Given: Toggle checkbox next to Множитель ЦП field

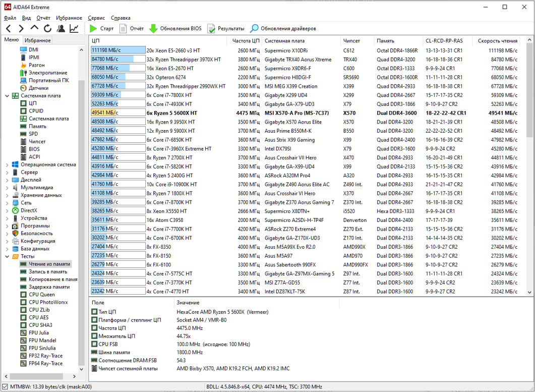Looking at the screenshot, I should point(94,336).
